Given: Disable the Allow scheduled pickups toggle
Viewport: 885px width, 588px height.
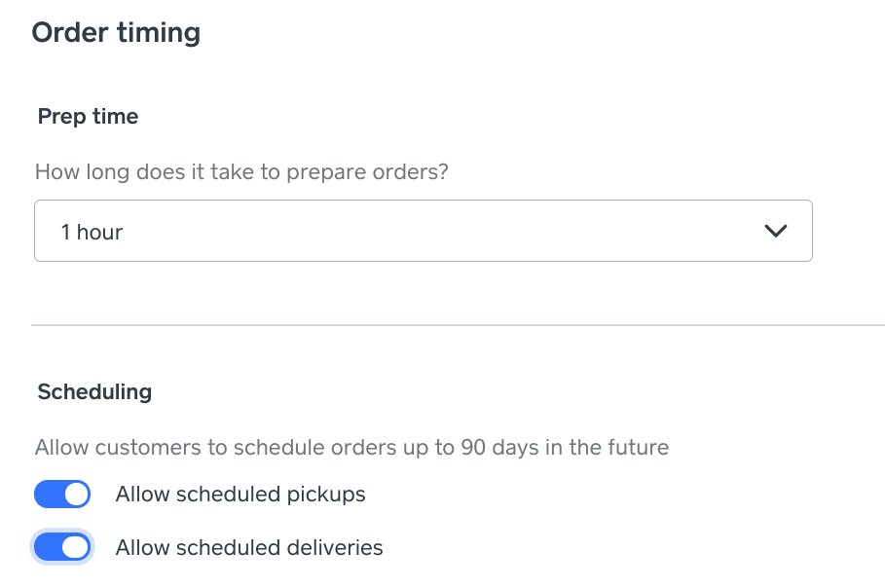Looking at the screenshot, I should (x=62, y=495).
